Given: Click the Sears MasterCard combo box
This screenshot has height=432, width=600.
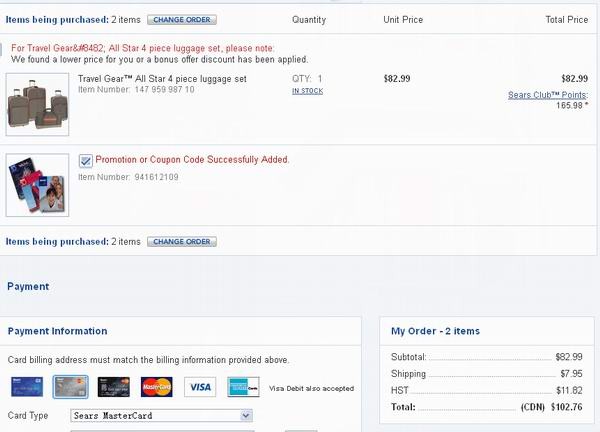Looking at the screenshot, I should pyautogui.click(x=161, y=415).
